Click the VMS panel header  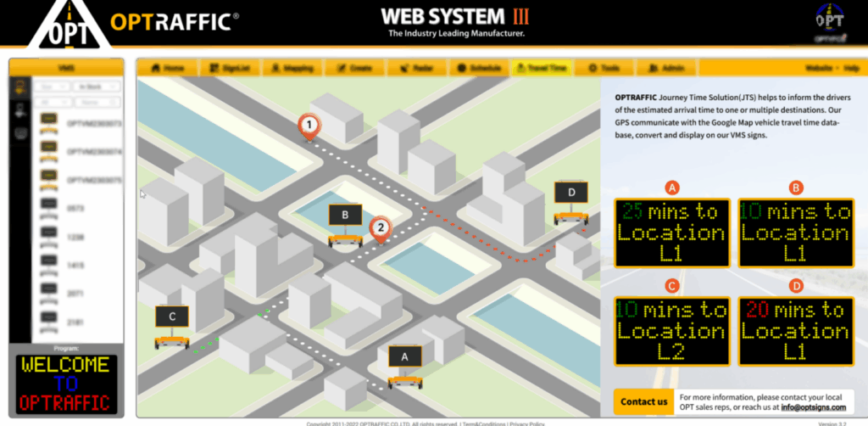coord(66,68)
